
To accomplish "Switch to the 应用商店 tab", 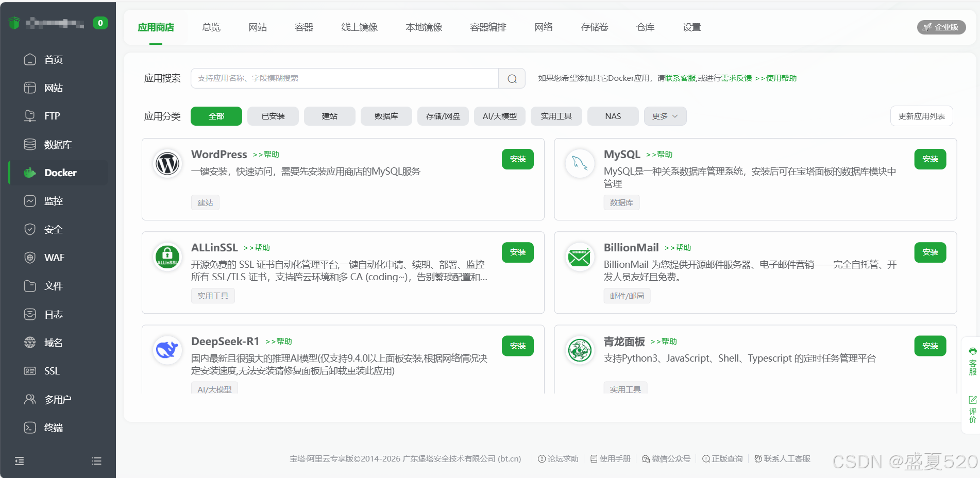I will pos(156,27).
